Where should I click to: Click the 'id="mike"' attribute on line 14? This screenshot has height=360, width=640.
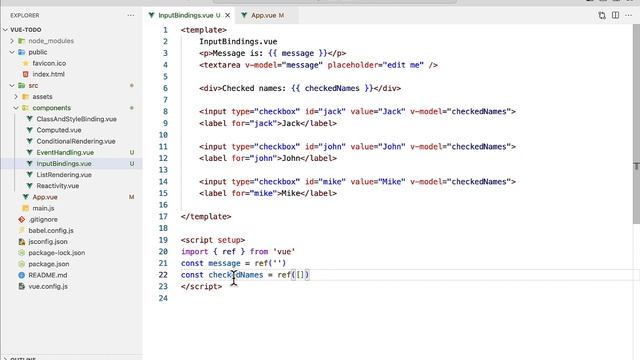tap(325, 182)
